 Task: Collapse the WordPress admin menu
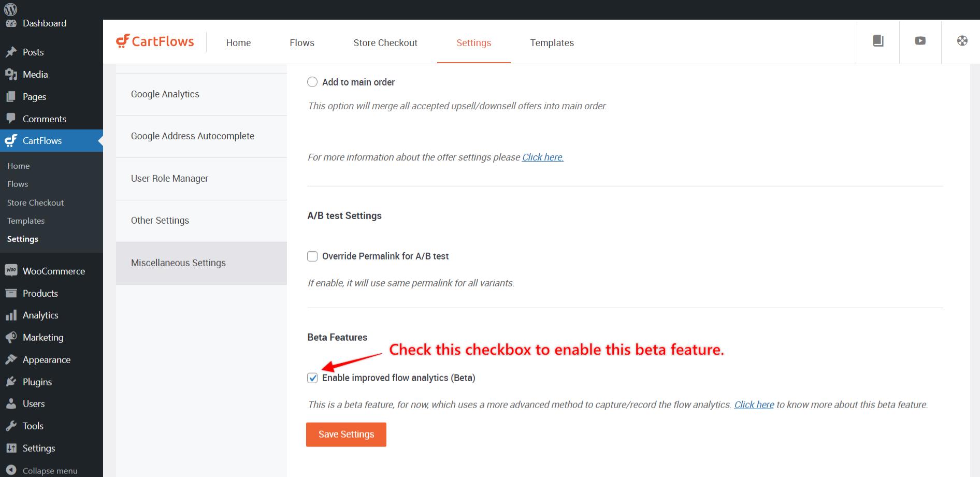pyautogui.click(x=50, y=470)
